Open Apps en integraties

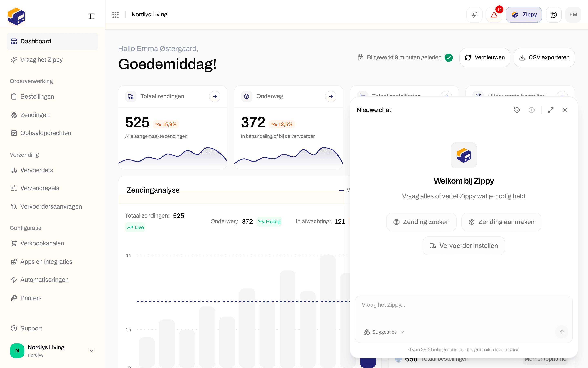pos(52,262)
